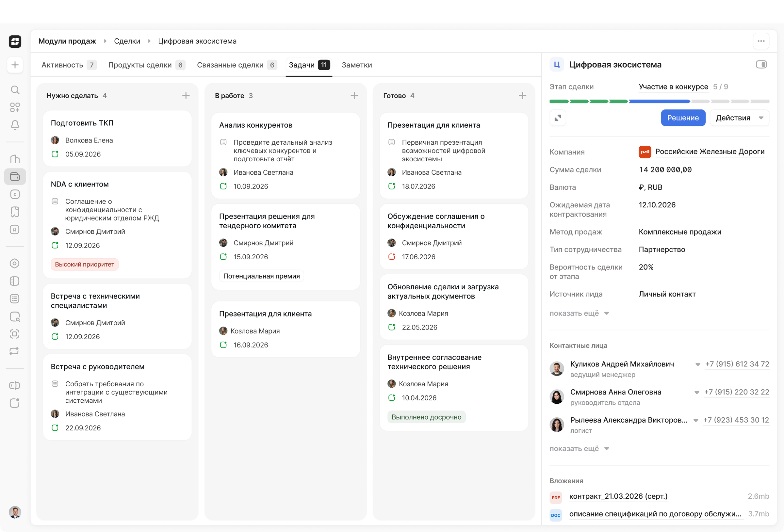This screenshot has width=784, height=532.
Task: Switch to the Продукты сделки tab
Action: pos(147,65)
